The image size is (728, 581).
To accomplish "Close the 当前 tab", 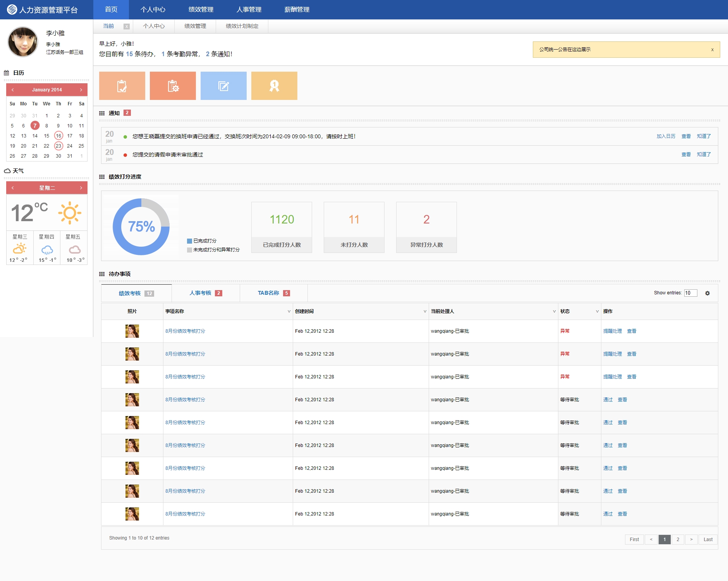I will [x=126, y=26].
